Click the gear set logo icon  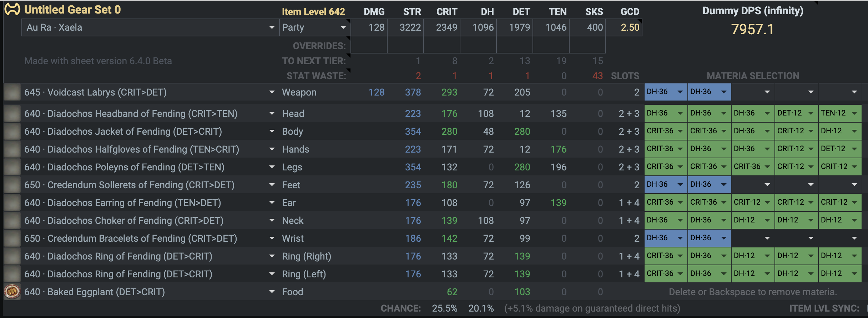click(x=12, y=10)
